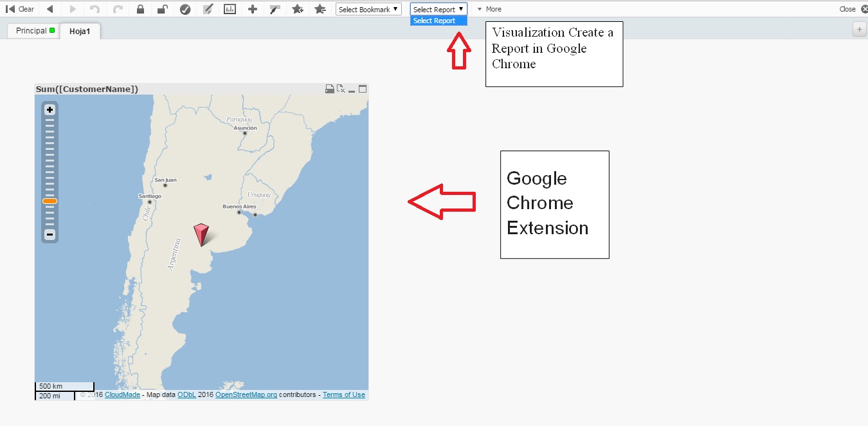Click the Remove Bookmark star icon
The height and width of the screenshot is (426, 868).
click(320, 9)
